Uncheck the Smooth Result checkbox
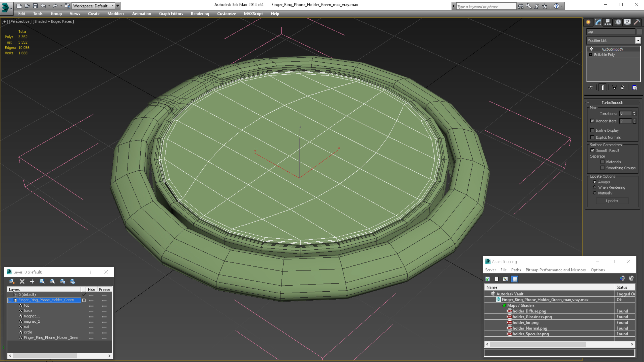The width and height of the screenshot is (644, 362). [592, 150]
